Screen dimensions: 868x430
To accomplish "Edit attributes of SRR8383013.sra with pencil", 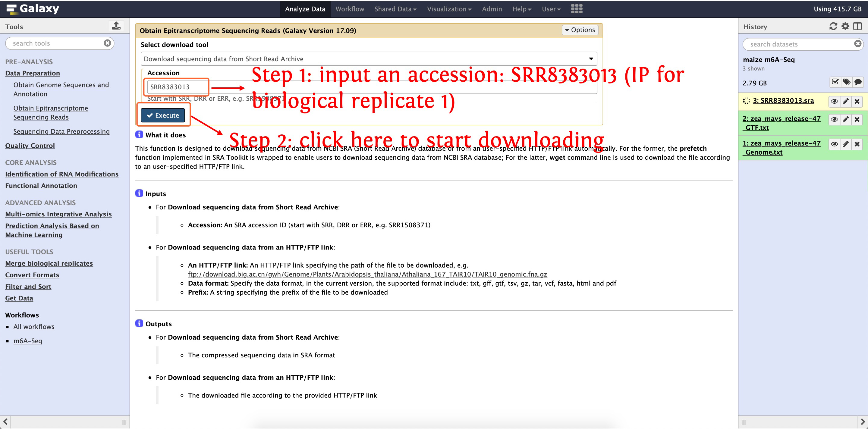I will [845, 102].
